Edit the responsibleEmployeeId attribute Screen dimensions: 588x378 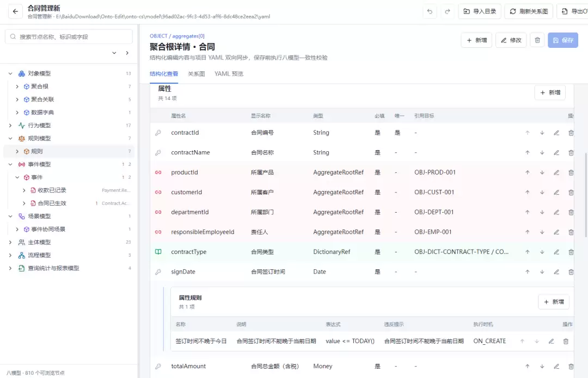556,232
